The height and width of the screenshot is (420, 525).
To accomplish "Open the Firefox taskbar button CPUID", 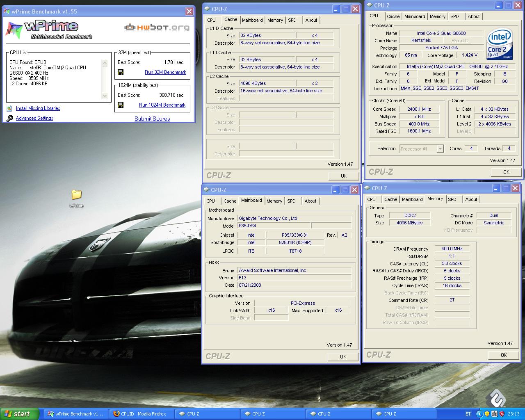I will [142, 414].
